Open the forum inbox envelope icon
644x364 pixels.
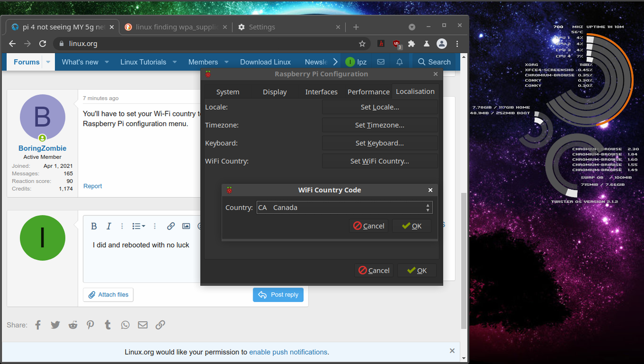pyautogui.click(x=381, y=62)
